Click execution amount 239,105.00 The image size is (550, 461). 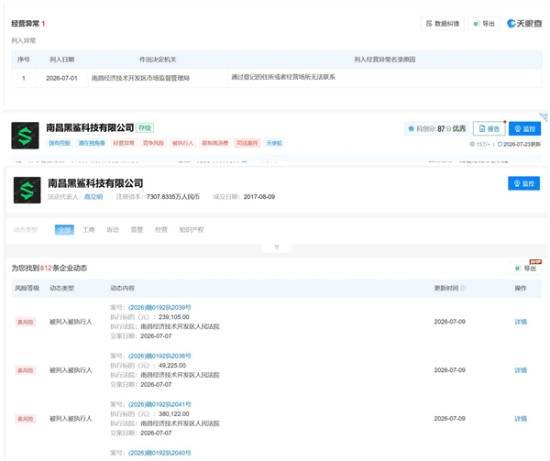[x=174, y=317]
